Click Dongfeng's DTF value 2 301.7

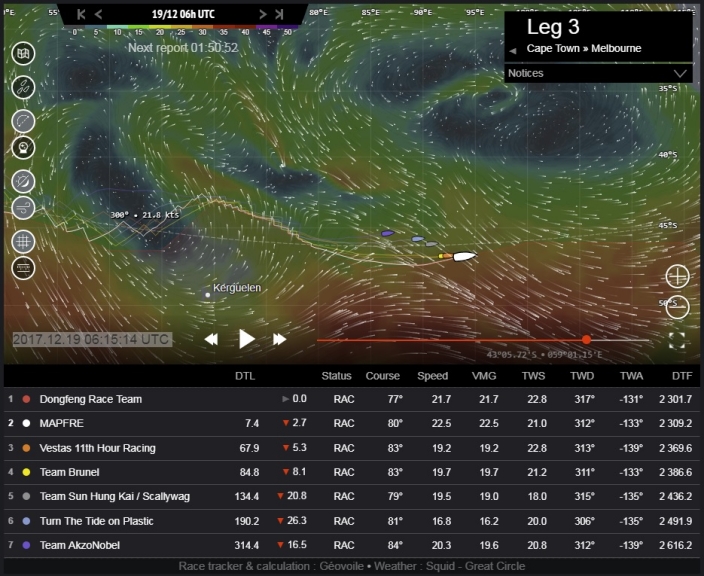(x=675, y=399)
